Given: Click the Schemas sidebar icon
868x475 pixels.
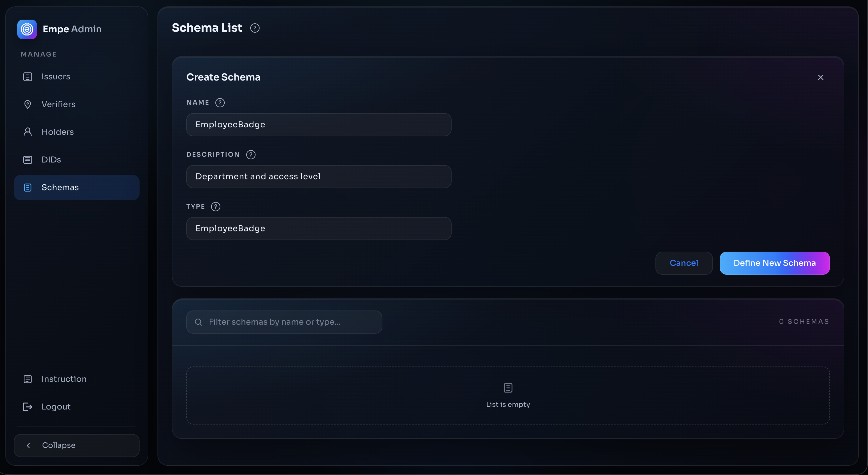Looking at the screenshot, I should (x=28, y=188).
